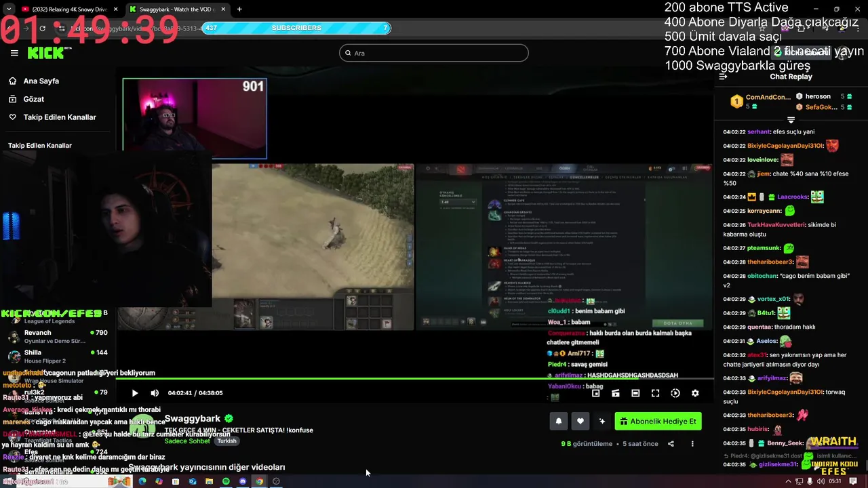This screenshot has width=868, height=488.
Task: Click the Turkish language tag
Action: click(x=226, y=441)
